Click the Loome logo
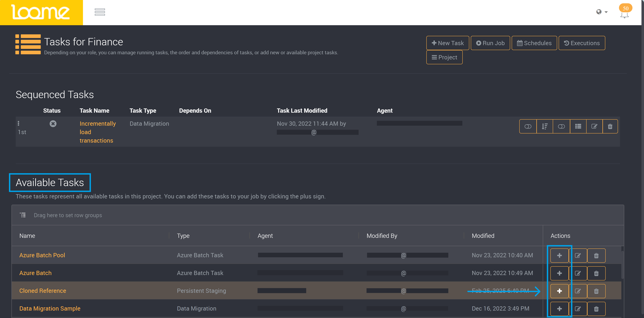The image size is (644, 318). click(41, 12)
